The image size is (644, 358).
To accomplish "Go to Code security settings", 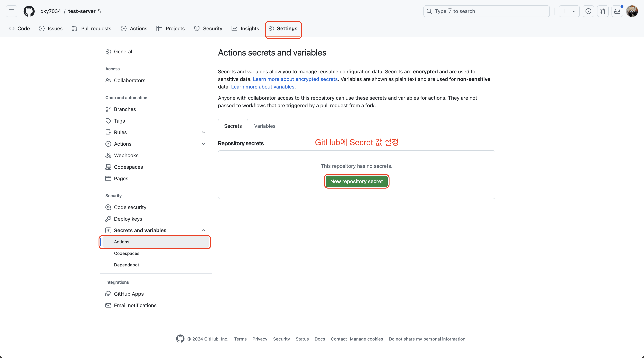I will (130, 207).
